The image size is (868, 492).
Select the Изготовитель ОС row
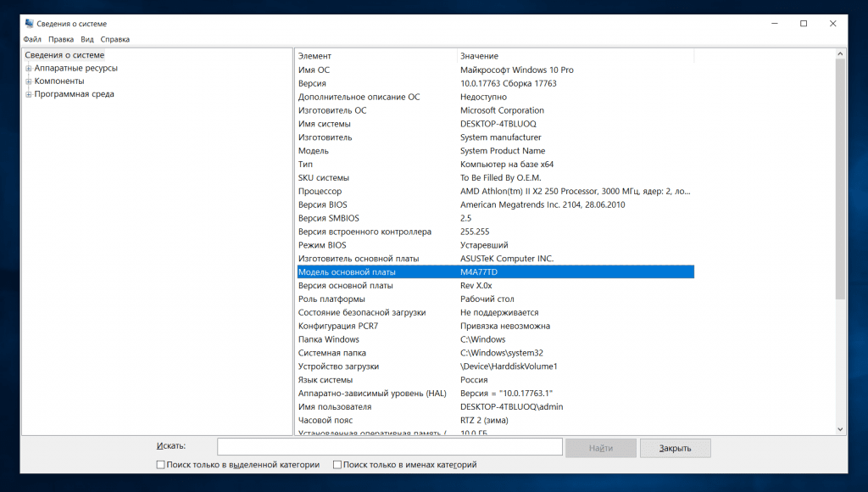pyautogui.click(x=495, y=110)
